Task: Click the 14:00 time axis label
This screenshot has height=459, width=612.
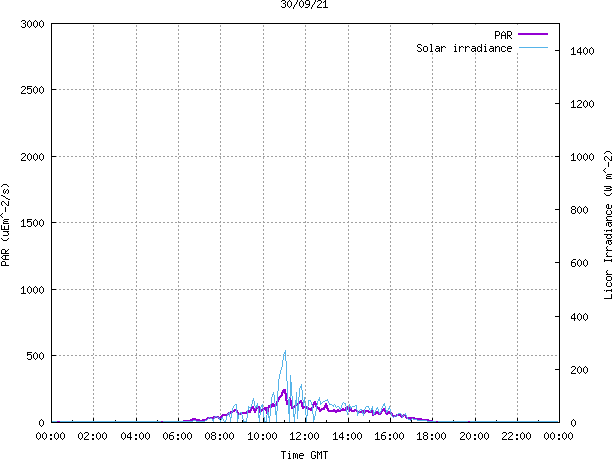Action: (x=347, y=436)
